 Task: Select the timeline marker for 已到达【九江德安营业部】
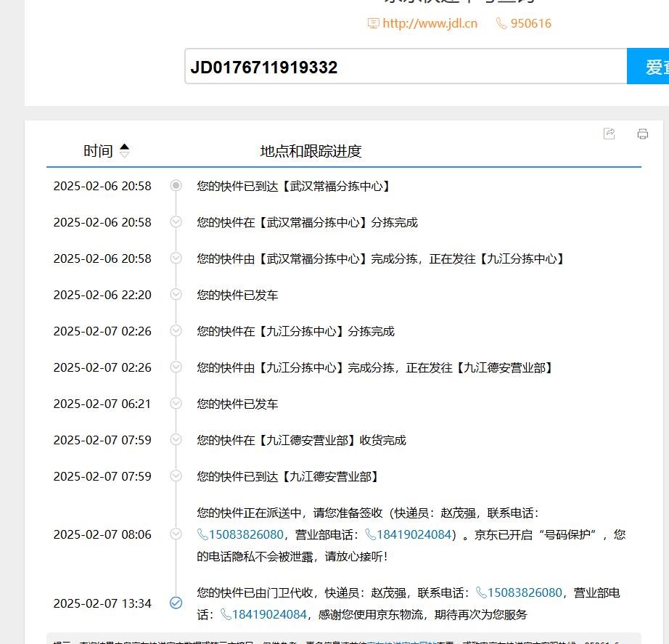[176, 476]
